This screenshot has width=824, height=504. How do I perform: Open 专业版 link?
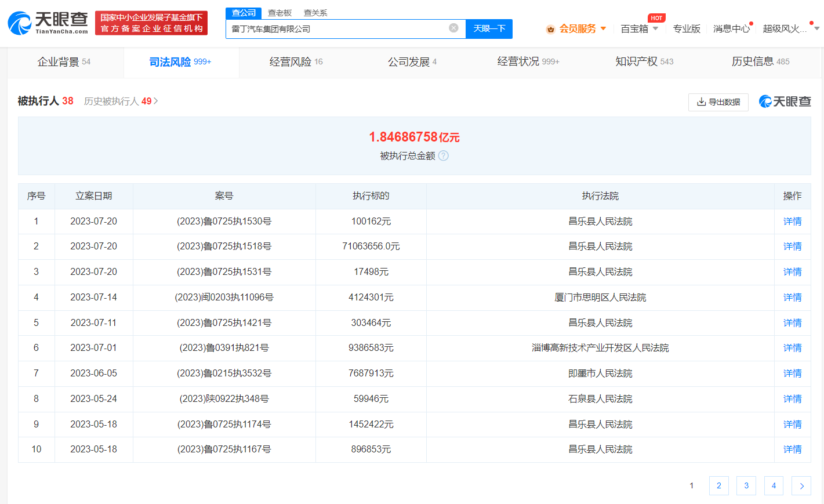pos(687,28)
